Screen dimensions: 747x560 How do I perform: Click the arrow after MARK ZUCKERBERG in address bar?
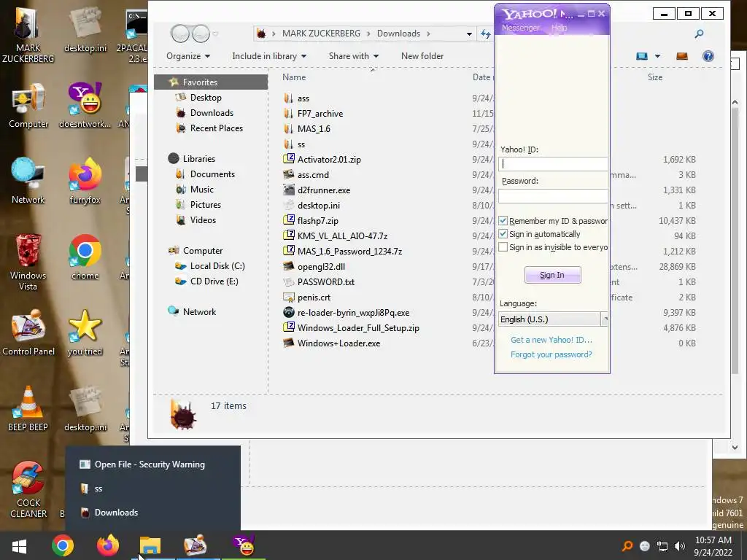(368, 34)
